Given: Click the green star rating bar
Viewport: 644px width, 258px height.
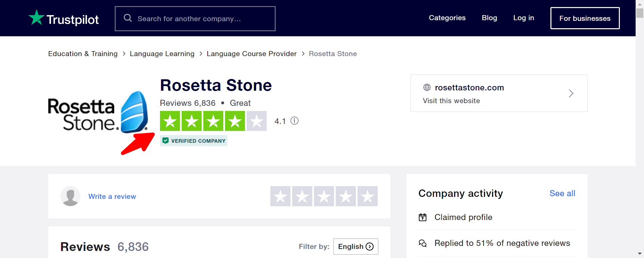Looking at the screenshot, I should point(213,121).
